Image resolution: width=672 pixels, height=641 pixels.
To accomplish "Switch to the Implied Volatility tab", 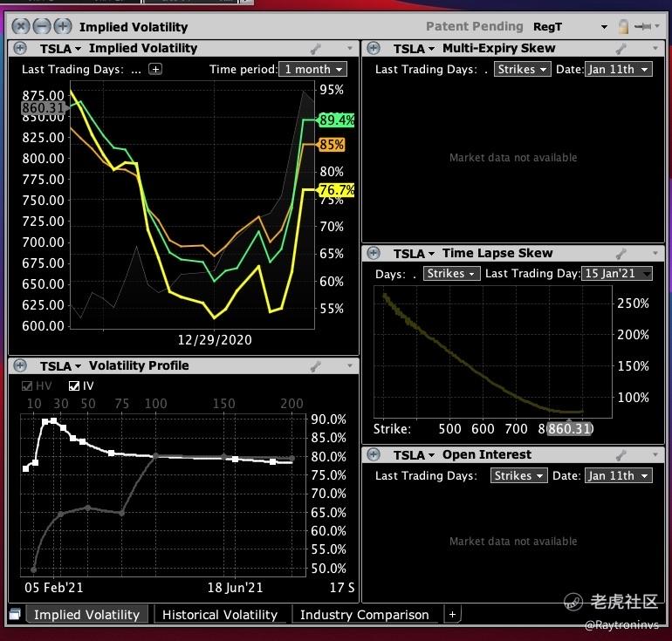I will click(87, 615).
